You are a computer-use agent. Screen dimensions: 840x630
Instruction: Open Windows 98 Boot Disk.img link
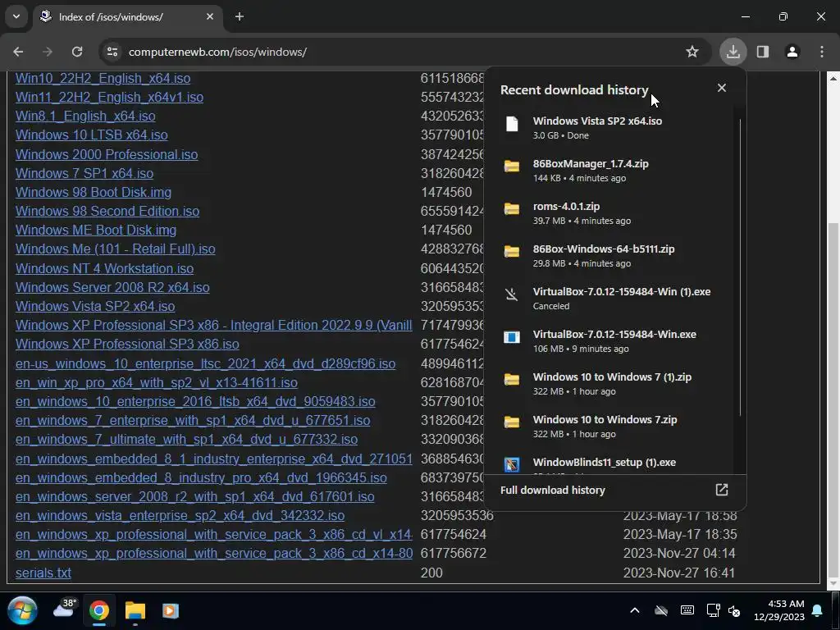point(94,192)
